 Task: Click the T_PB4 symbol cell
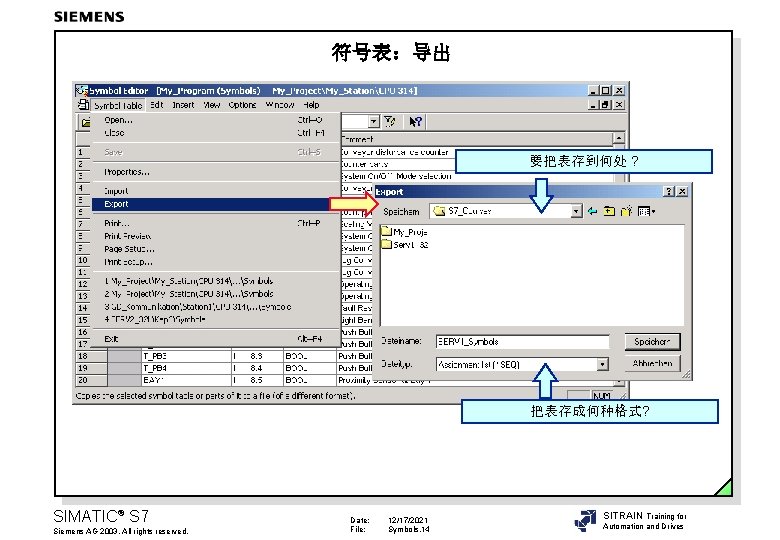[187, 368]
